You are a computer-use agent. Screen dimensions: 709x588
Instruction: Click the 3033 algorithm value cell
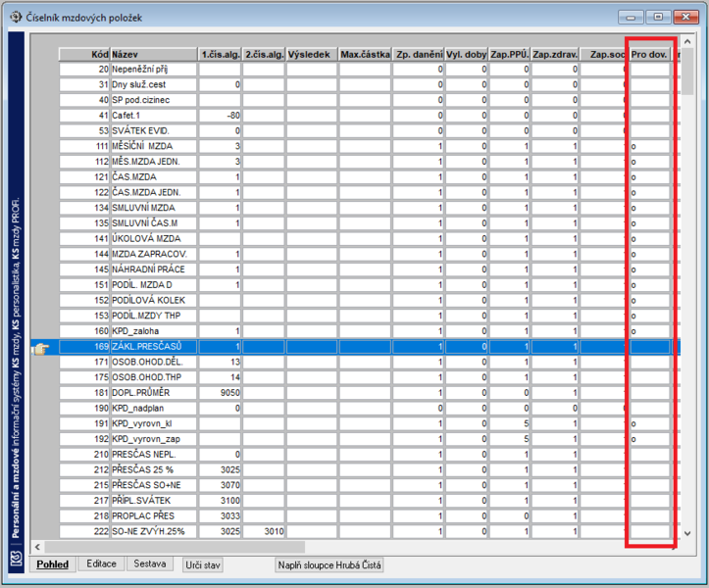click(x=220, y=515)
